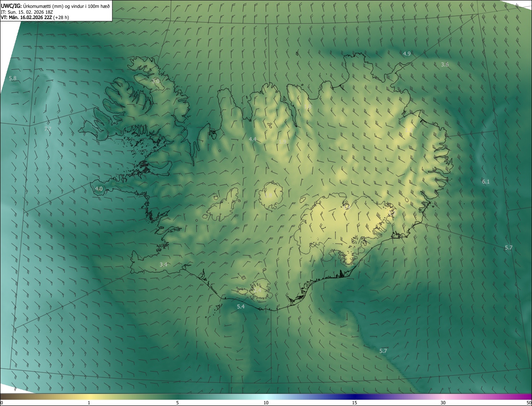The width and height of the screenshot is (532, 406).
Task: Select the 10 tick on the color scale
Action: click(266, 403)
